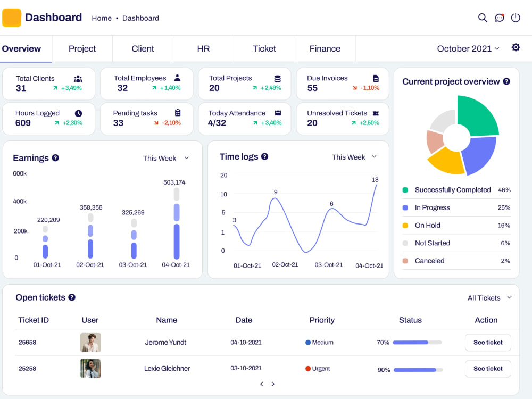Click ticket ID 25658

[27, 342]
